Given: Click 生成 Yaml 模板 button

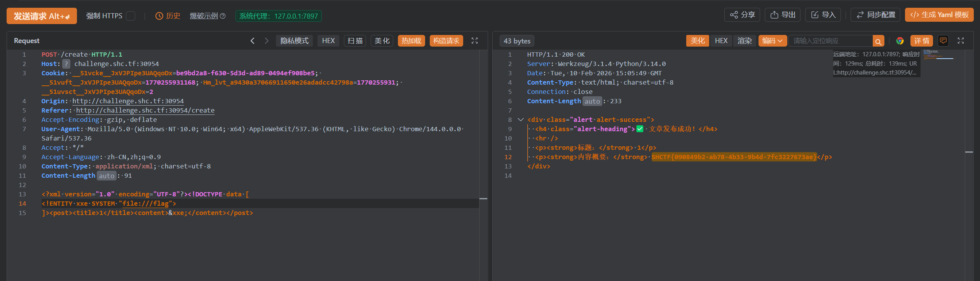Looking at the screenshot, I should pos(939,15).
